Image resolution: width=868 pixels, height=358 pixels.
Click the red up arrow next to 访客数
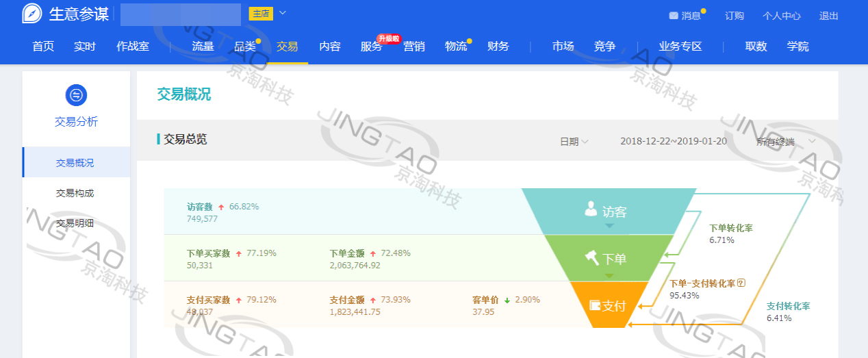(221, 207)
